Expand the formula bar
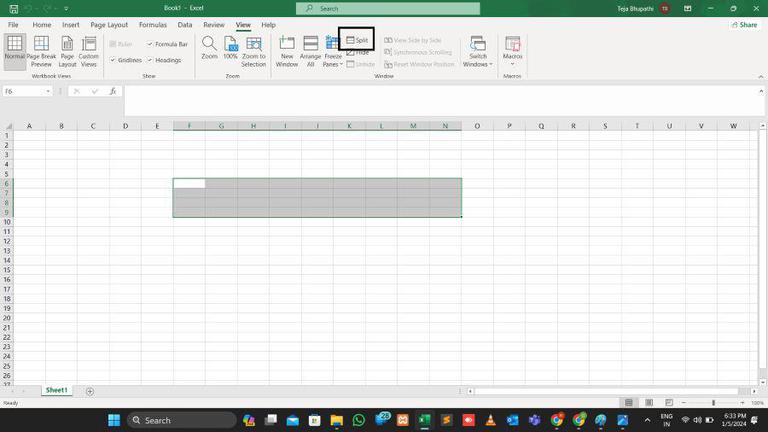The image size is (768, 432). coord(761,91)
